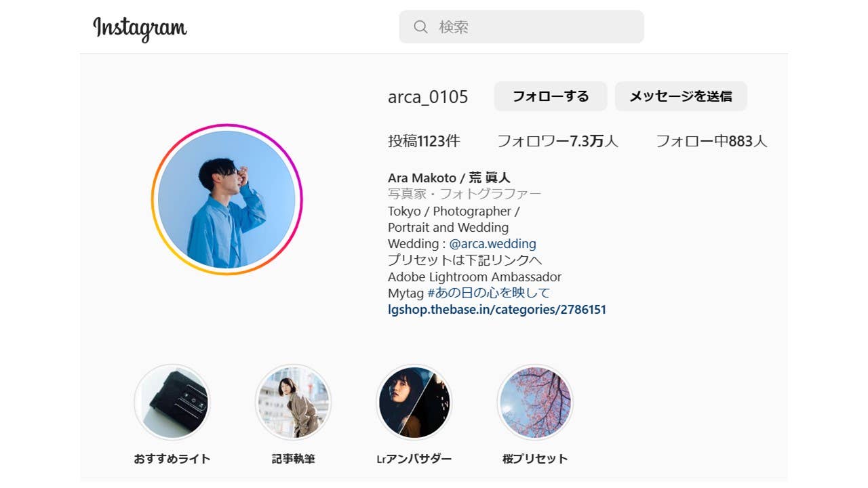The width and height of the screenshot is (868, 488).
Task: Open the 記事執筆 story highlight
Action: click(294, 403)
